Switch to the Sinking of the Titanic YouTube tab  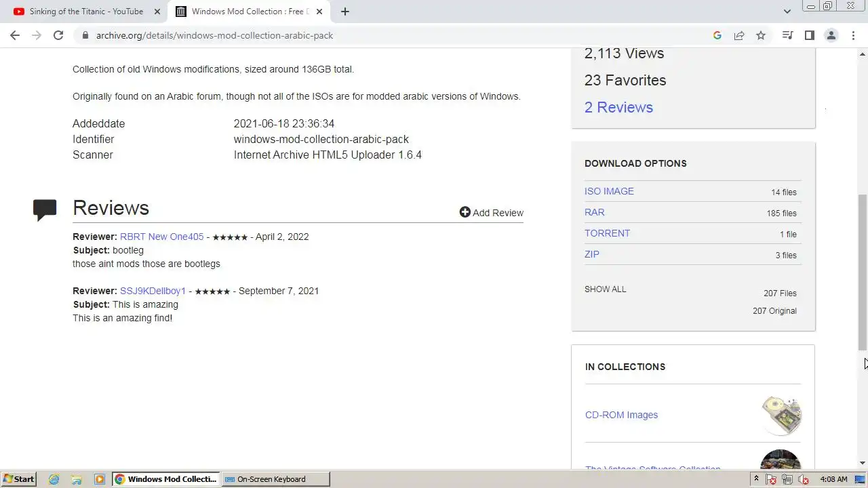point(87,12)
